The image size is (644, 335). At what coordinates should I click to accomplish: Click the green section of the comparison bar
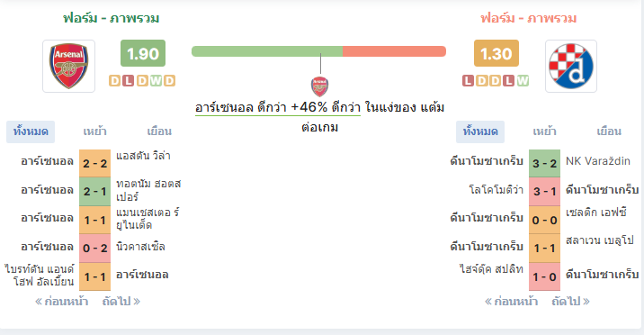[267, 51]
